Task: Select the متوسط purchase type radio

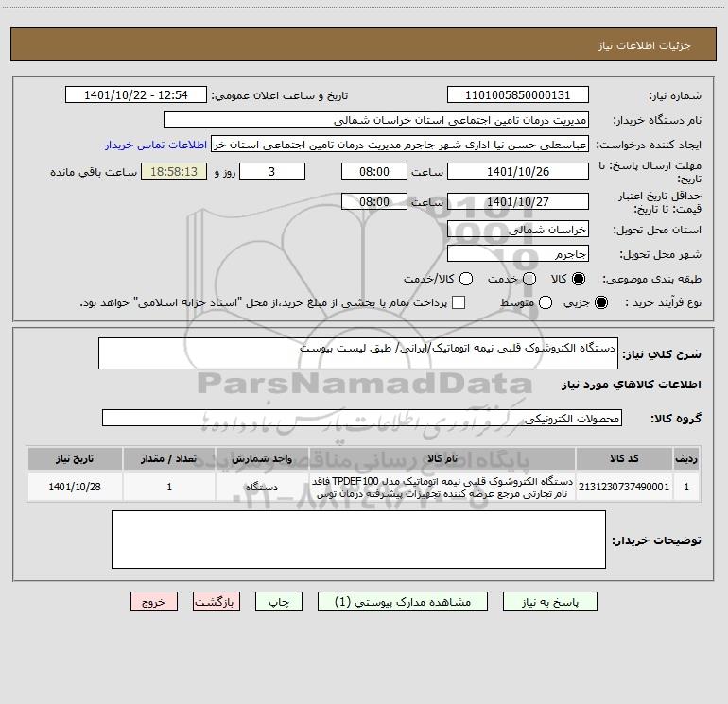Action: click(546, 302)
